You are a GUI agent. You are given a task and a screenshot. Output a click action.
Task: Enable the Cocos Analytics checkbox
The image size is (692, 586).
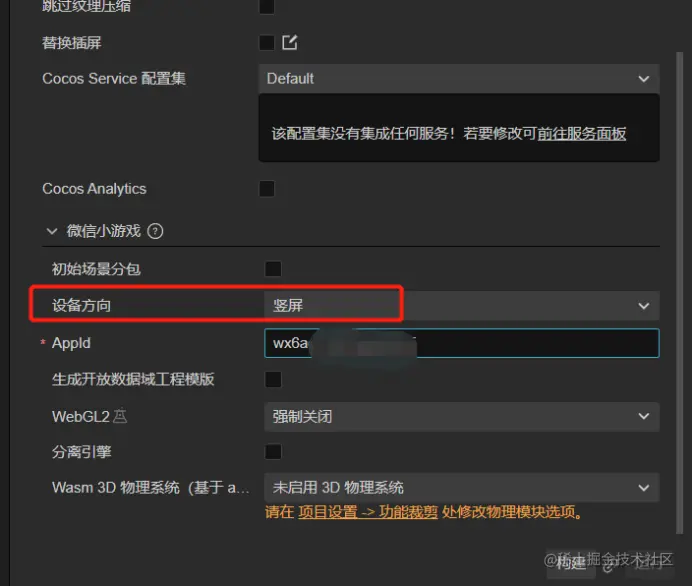(267, 188)
